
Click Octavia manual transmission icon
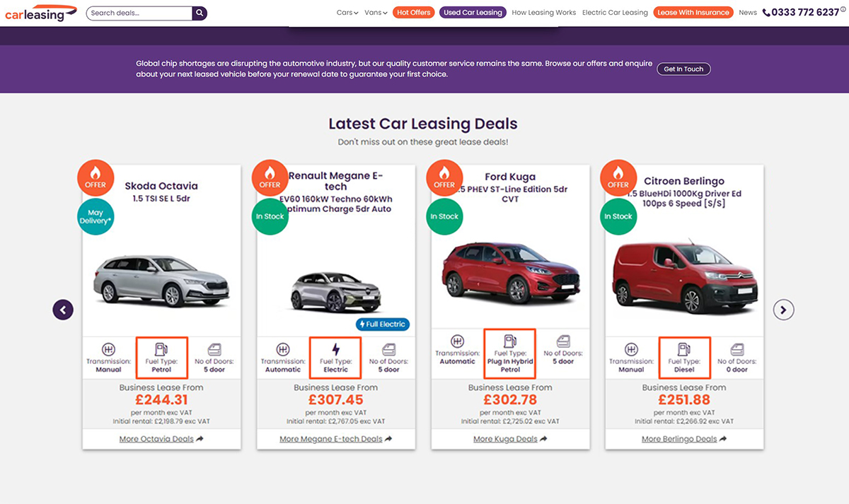[x=109, y=349]
